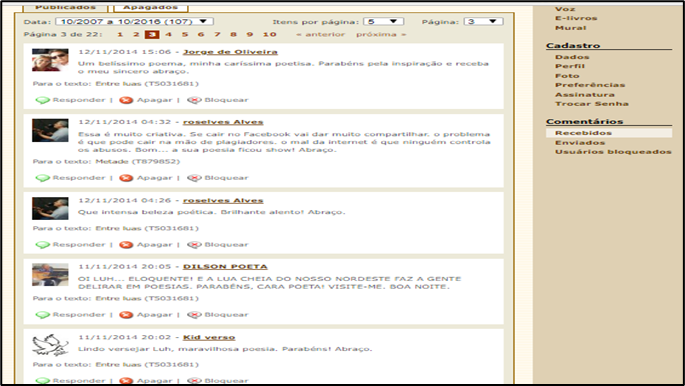The height and width of the screenshot is (386, 685).
Task: Click the Apagar icon under the Metade comment
Action: (126, 178)
